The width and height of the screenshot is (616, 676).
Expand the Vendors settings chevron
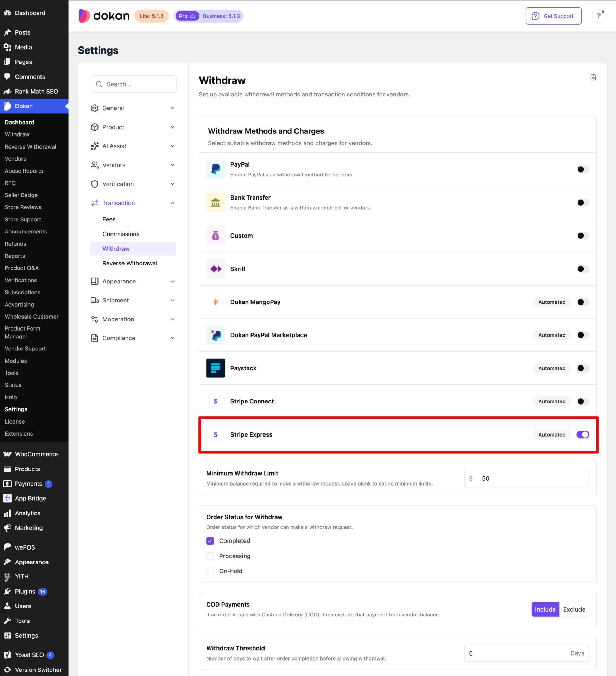(x=172, y=165)
